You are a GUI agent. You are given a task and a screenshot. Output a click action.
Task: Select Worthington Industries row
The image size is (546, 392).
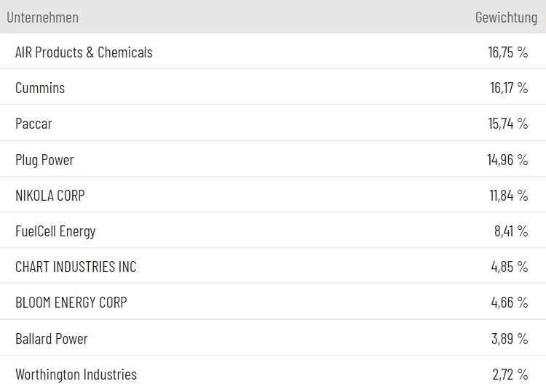pyautogui.click(x=76, y=375)
